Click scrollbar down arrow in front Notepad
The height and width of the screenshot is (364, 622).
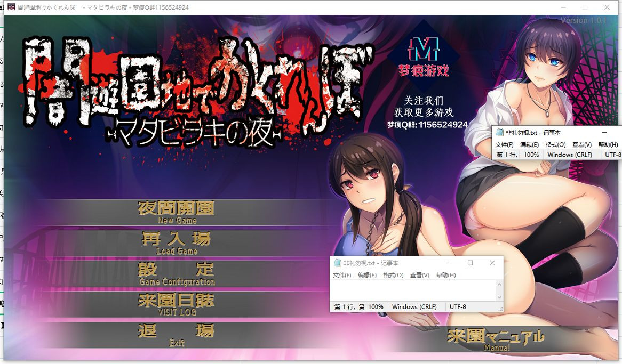click(499, 297)
